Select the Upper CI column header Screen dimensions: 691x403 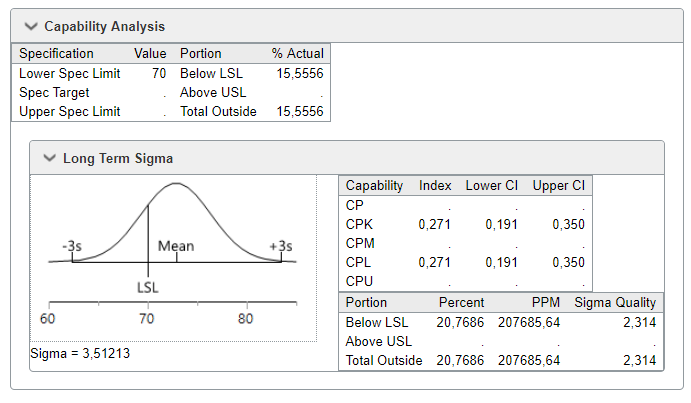(x=558, y=186)
